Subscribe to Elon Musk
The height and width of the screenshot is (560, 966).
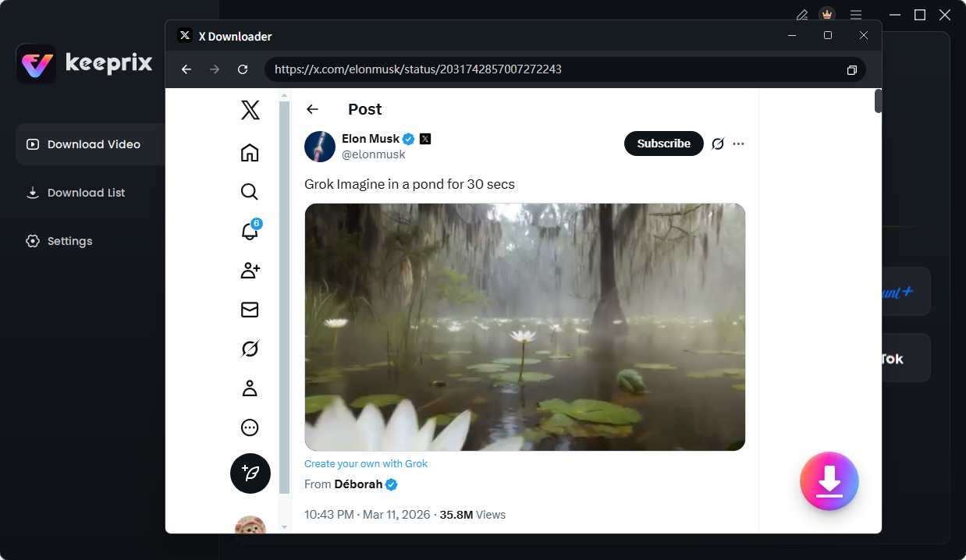663,144
